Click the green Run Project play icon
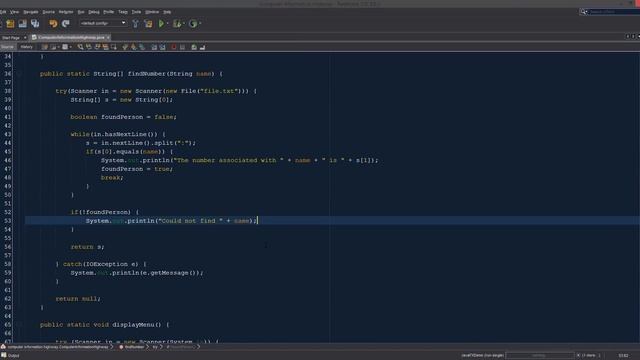 [x=161, y=24]
